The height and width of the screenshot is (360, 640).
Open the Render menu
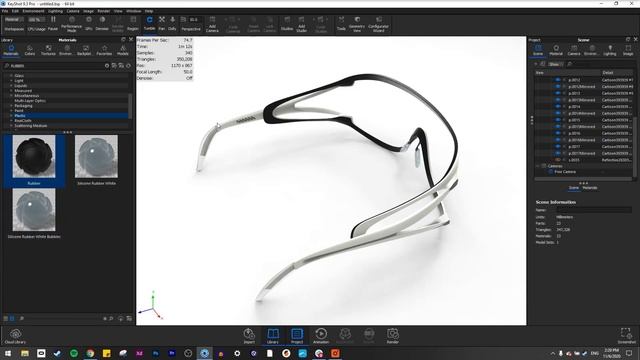104,11
